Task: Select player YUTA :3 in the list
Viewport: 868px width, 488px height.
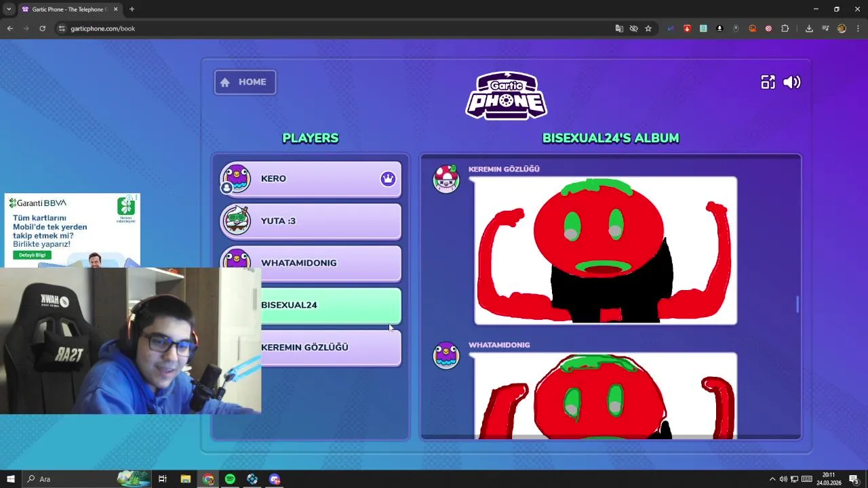Action: (x=311, y=221)
